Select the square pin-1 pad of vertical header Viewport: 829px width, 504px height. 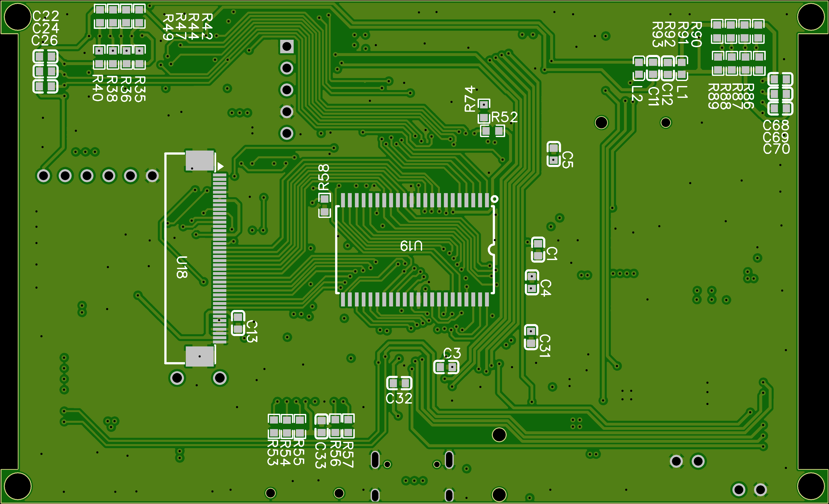click(x=287, y=46)
